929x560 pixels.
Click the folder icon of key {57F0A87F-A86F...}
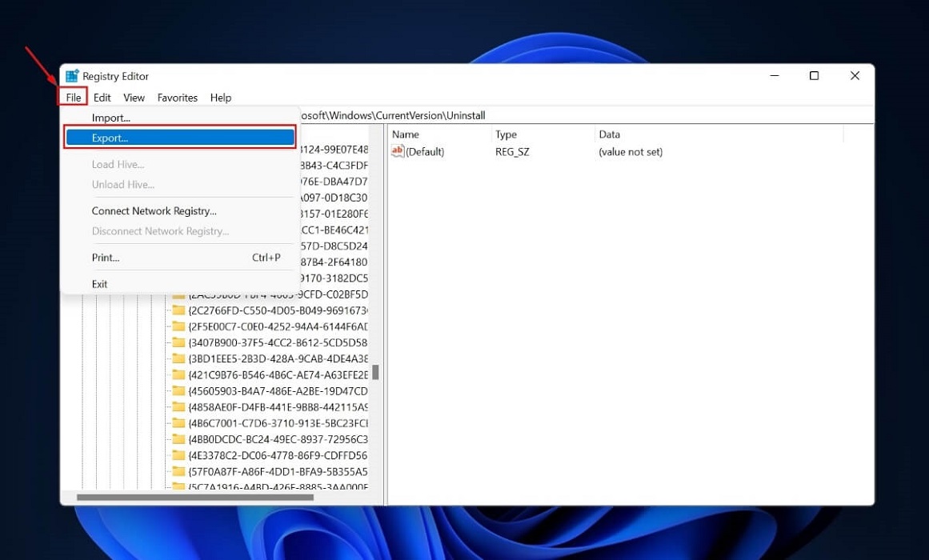pyautogui.click(x=178, y=471)
